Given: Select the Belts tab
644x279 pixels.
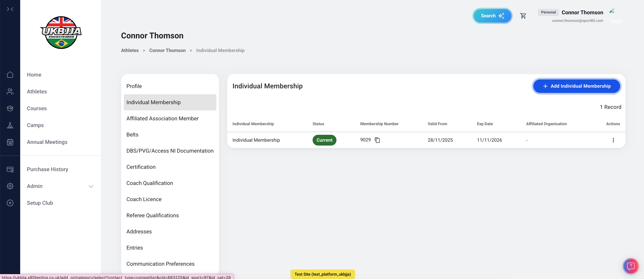Looking at the screenshot, I should (132, 135).
